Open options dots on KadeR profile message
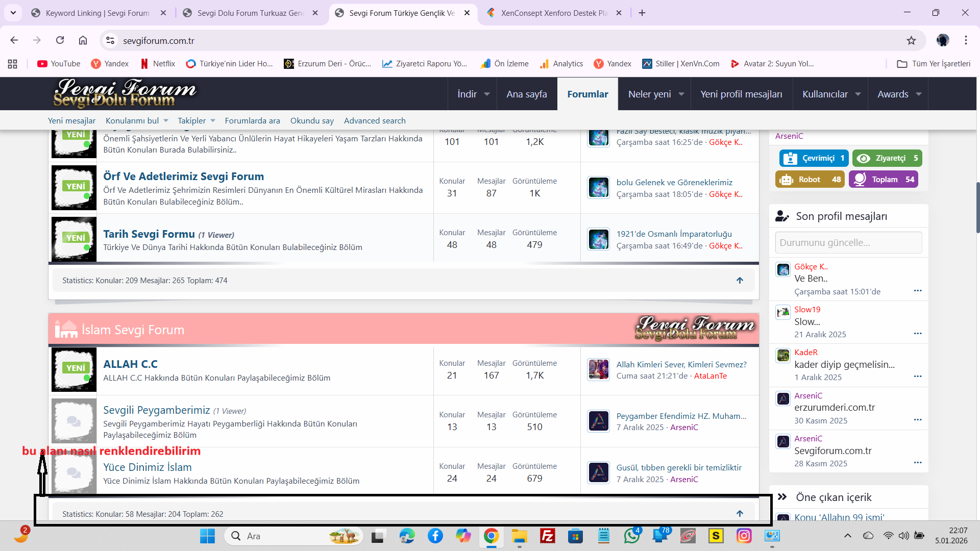Image resolution: width=980 pixels, height=551 pixels. pos(917,377)
